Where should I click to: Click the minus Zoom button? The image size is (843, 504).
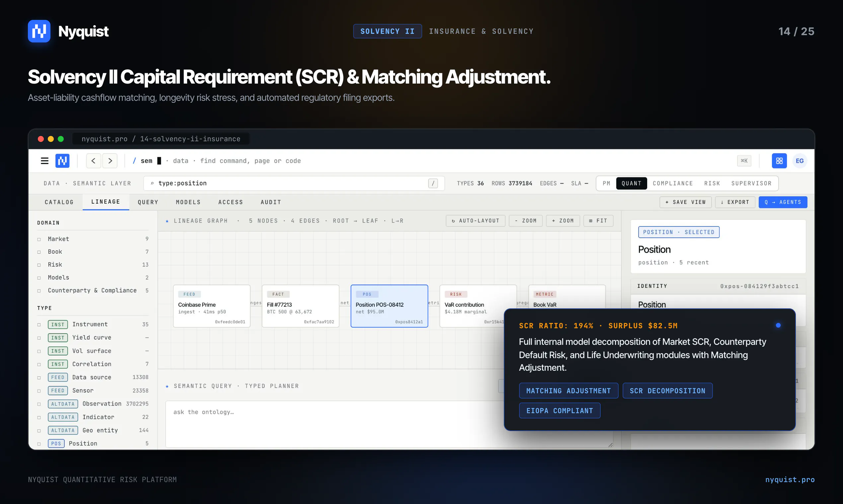coord(525,221)
